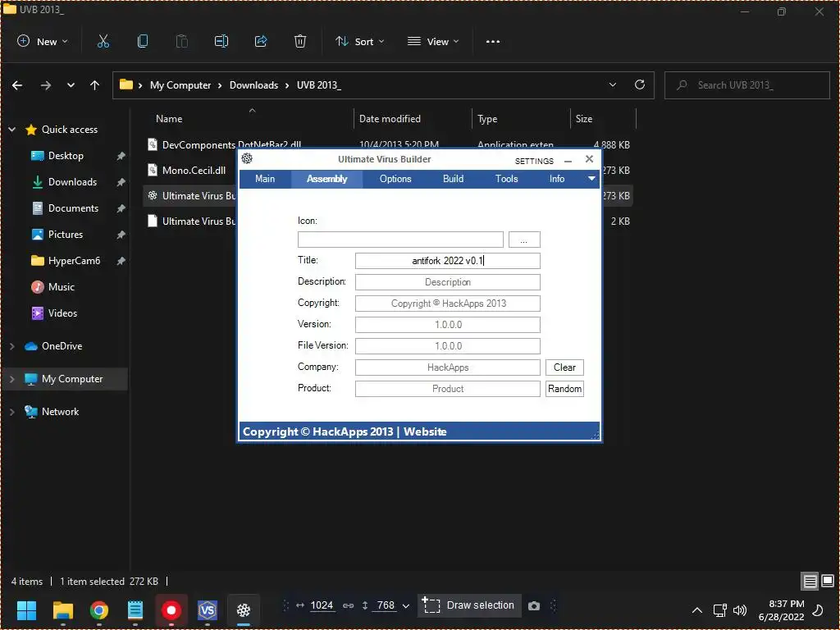Open the New dropdown in Explorer
This screenshot has width=840, height=630.
(43, 41)
